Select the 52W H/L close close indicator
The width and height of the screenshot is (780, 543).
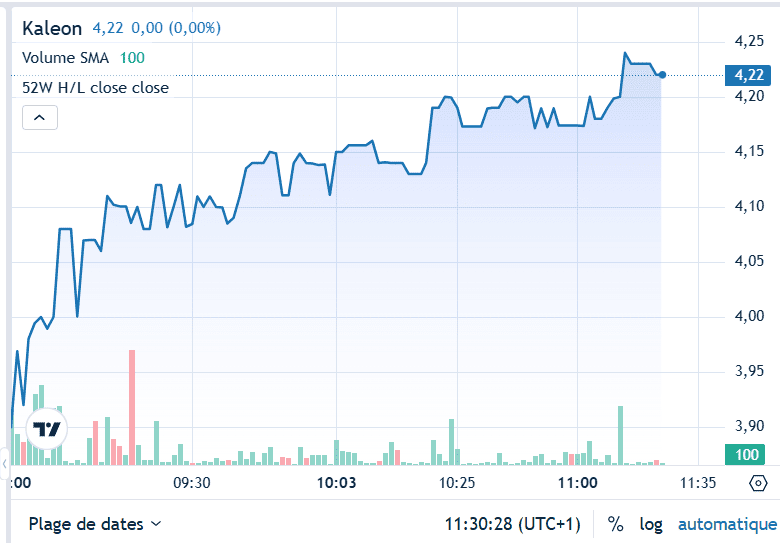coord(96,88)
